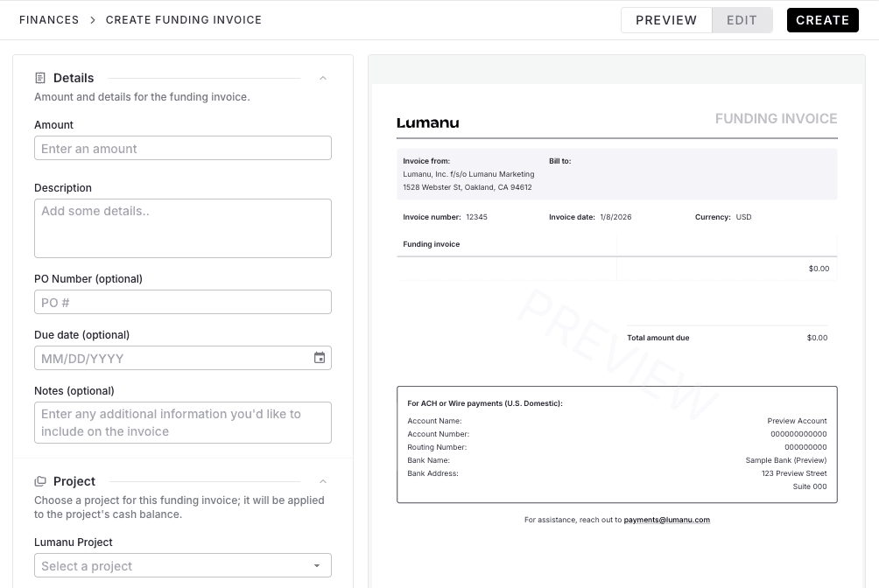This screenshot has height=588, width=879.
Task: Click the 'Routing Number:' label
Action: pos(437,447)
